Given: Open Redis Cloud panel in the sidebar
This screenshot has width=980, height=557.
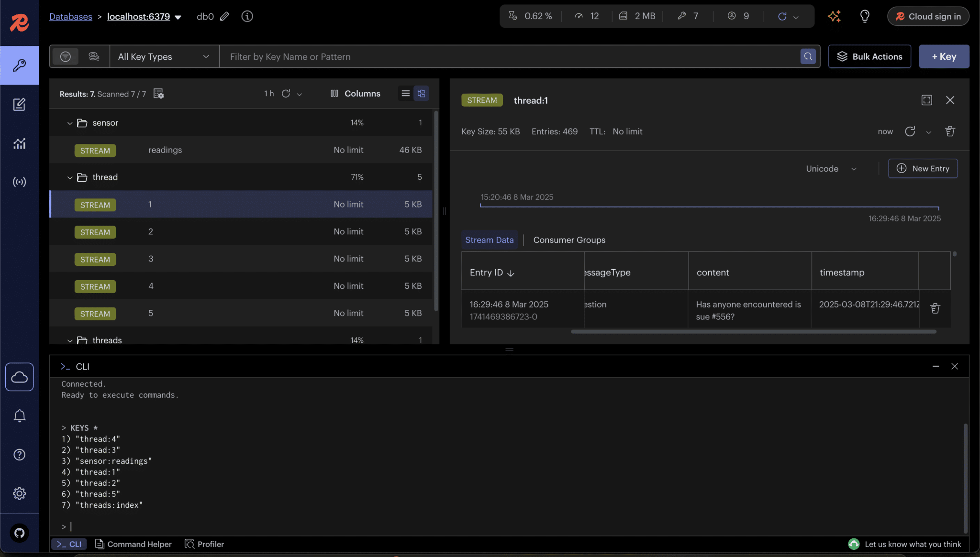Looking at the screenshot, I should click(20, 377).
